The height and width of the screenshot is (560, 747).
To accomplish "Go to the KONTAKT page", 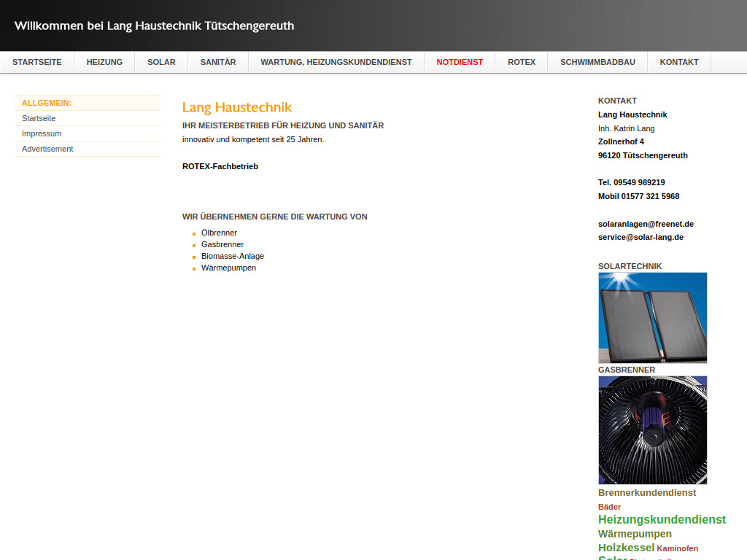I will click(x=678, y=62).
